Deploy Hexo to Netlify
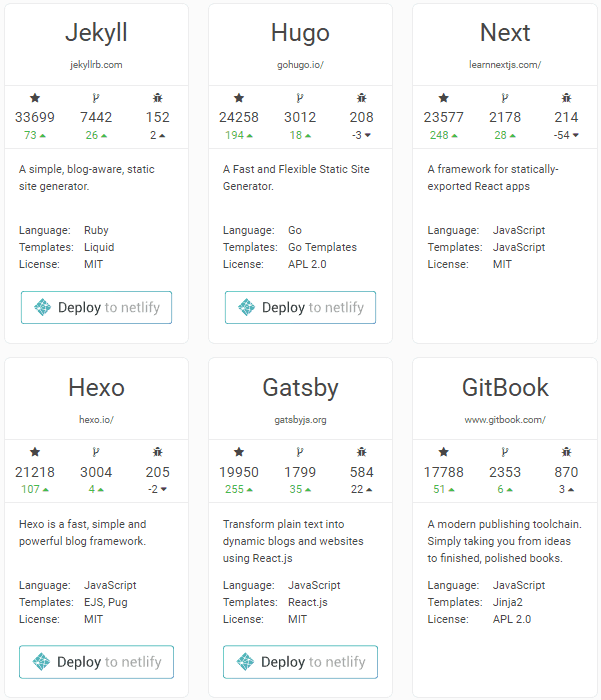This screenshot has width=601, height=700. click(x=96, y=662)
